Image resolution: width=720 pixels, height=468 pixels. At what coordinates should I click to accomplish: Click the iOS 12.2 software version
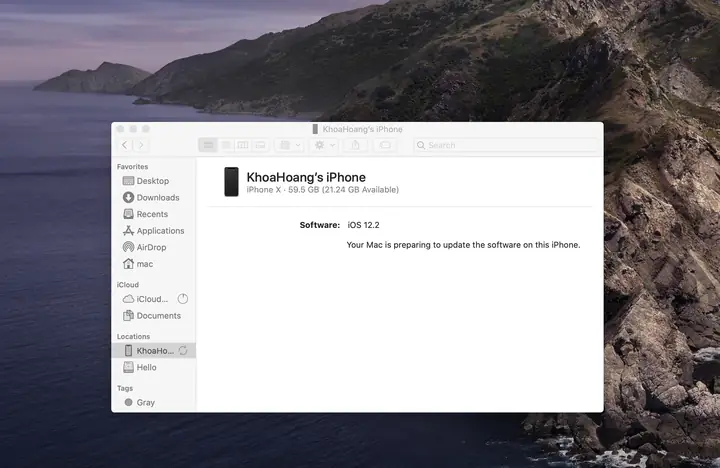363,225
